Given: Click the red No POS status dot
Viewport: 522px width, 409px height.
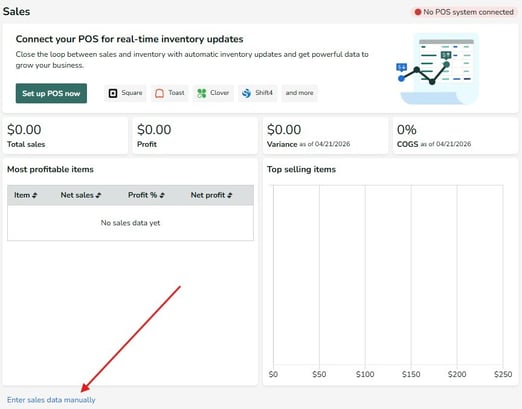Looking at the screenshot, I should (417, 12).
